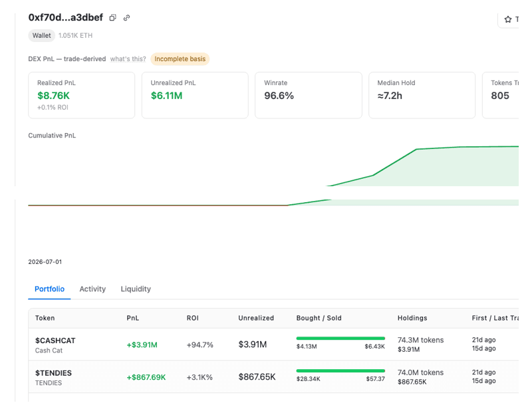Click the Cumulative PnL chart heading

pyautogui.click(x=52, y=136)
